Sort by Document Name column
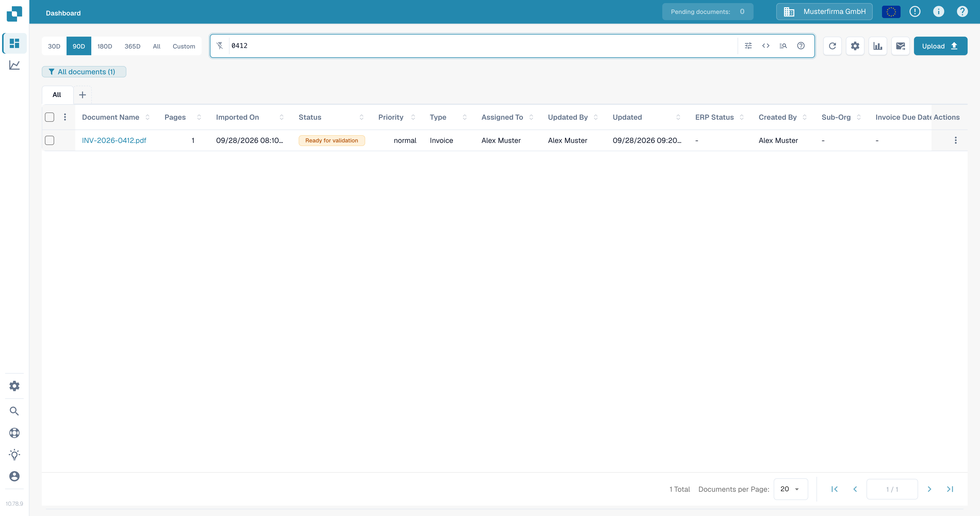This screenshot has width=980, height=516. [x=148, y=117]
